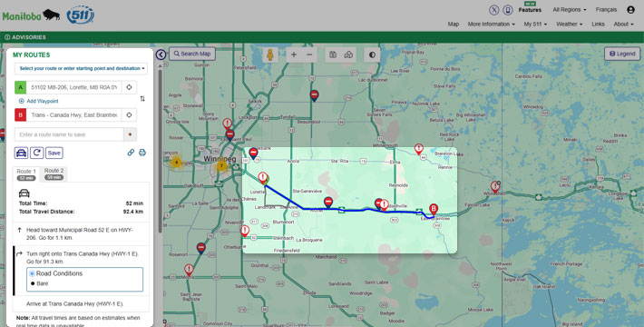Open the Links menu item
Screen dimensions: 644x327
[x=598, y=24]
